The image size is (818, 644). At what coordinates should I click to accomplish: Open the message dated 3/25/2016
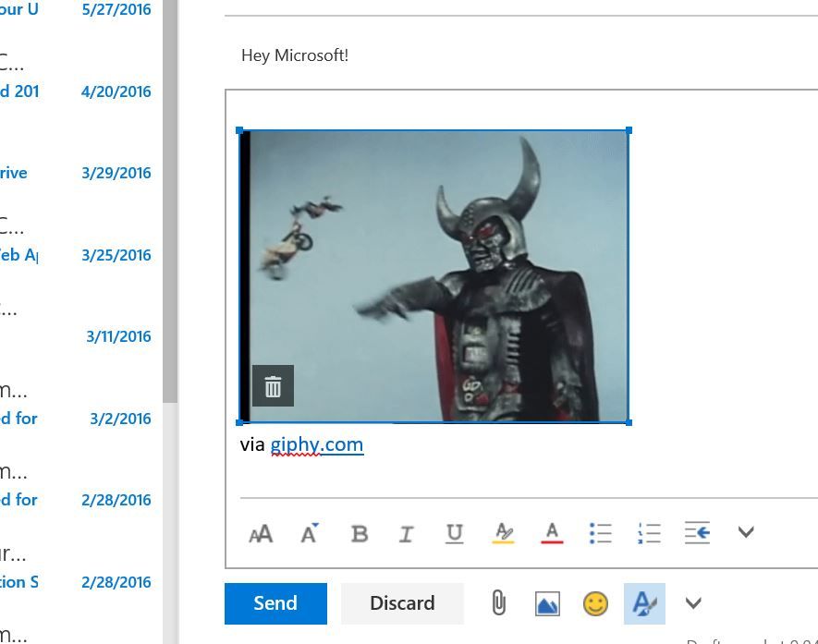point(116,255)
